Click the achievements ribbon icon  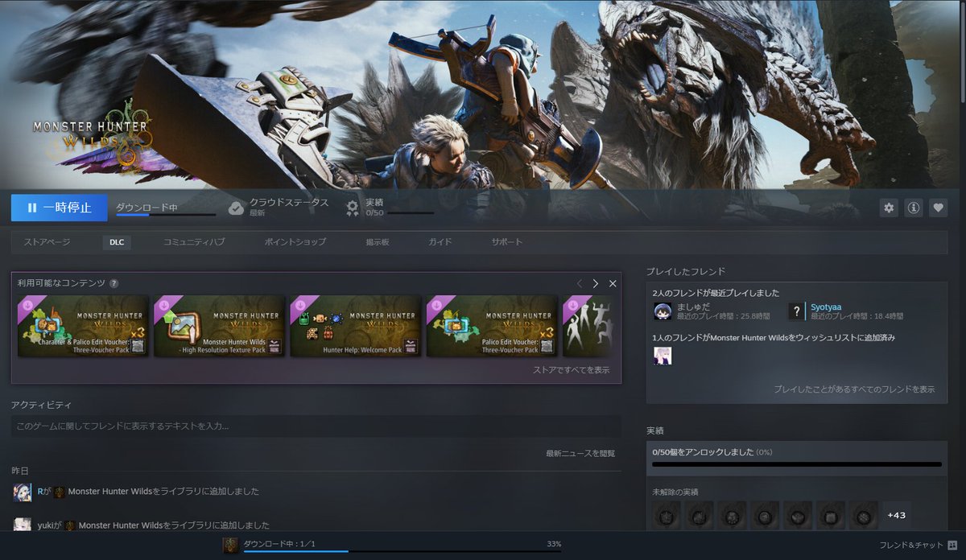[352, 208]
